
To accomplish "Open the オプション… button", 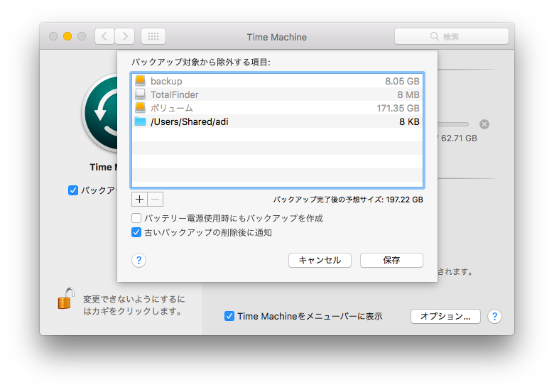I will [445, 317].
